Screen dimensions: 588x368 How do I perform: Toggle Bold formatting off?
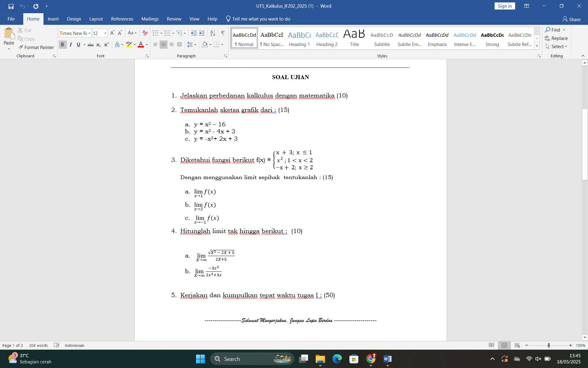coord(62,45)
